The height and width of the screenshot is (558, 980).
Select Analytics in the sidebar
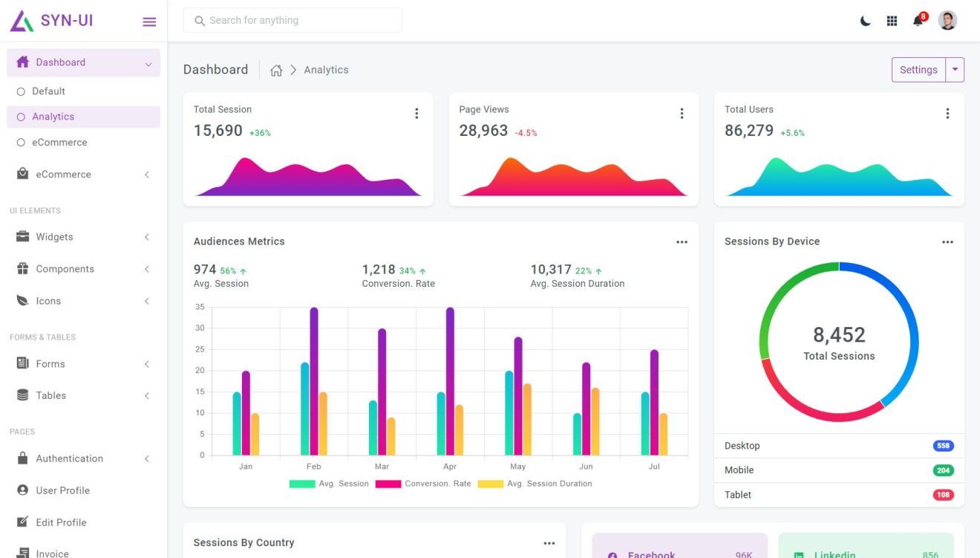click(53, 117)
